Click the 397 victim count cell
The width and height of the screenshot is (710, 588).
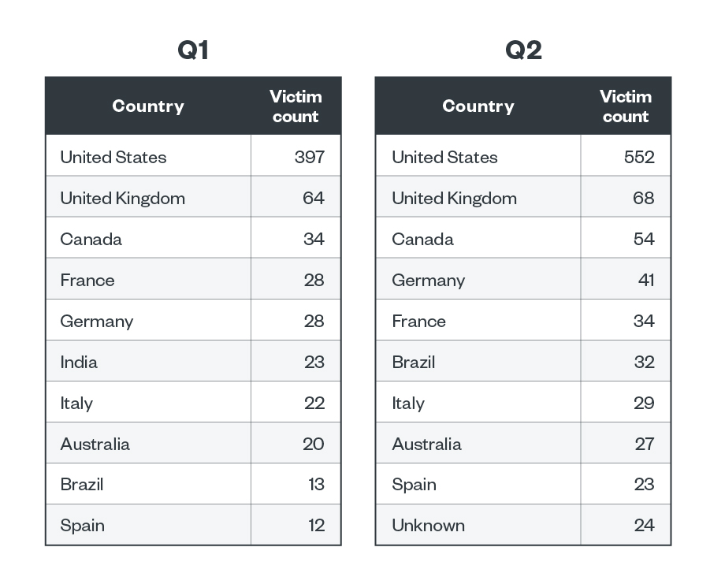click(310, 157)
